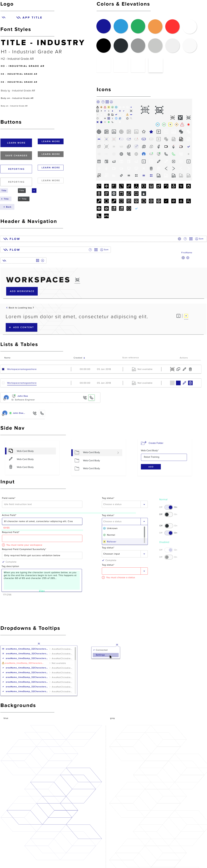
Task: Click the red record dot icon
Action: [188, 125]
